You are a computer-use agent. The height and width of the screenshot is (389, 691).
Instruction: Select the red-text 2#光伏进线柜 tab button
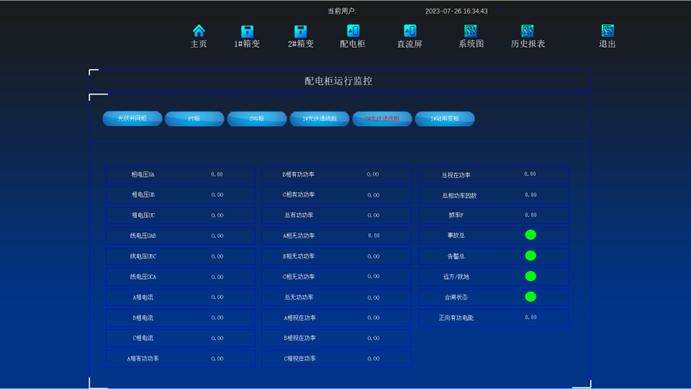tap(382, 119)
